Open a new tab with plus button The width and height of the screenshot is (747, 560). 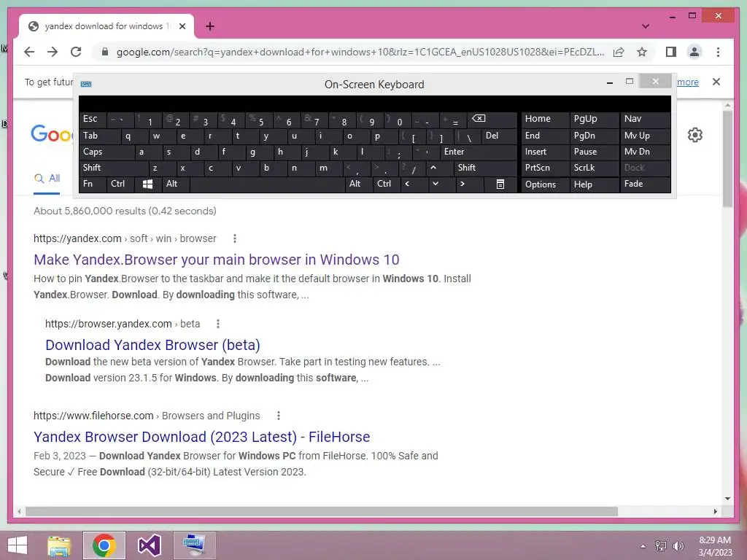coord(210,26)
